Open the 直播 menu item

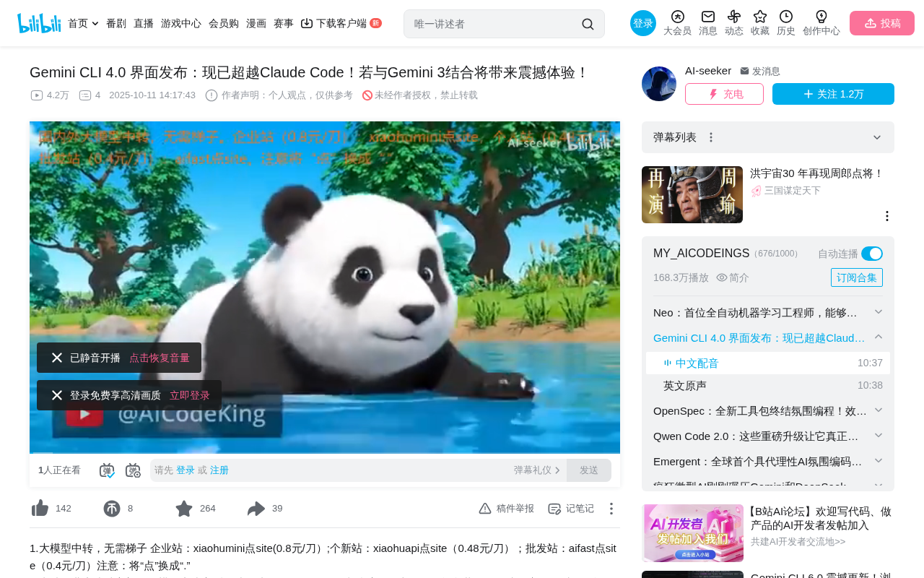(144, 24)
